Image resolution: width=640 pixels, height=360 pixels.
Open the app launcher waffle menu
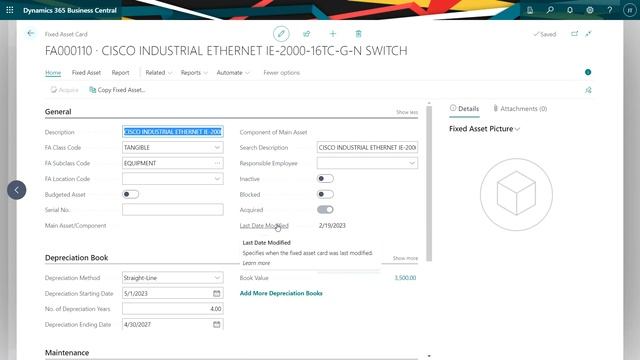tap(10, 10)
